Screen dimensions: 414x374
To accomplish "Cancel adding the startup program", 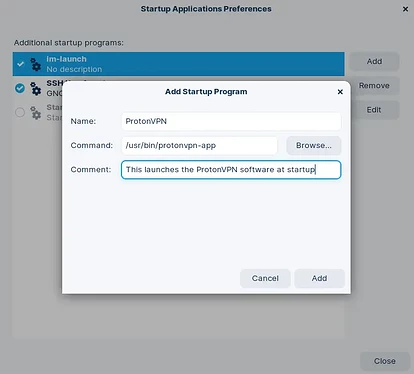I will click(265, 278).
